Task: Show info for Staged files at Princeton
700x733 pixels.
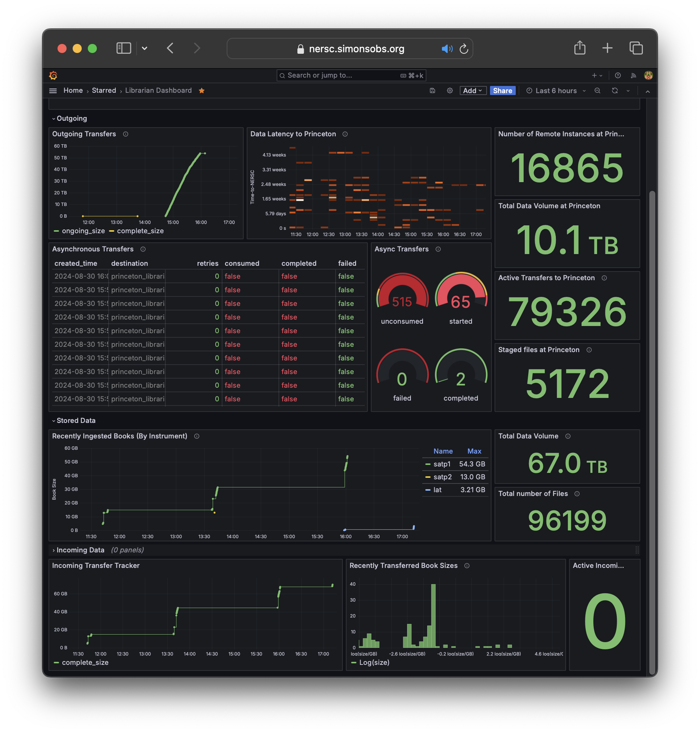Action: [x=589, y=350]
